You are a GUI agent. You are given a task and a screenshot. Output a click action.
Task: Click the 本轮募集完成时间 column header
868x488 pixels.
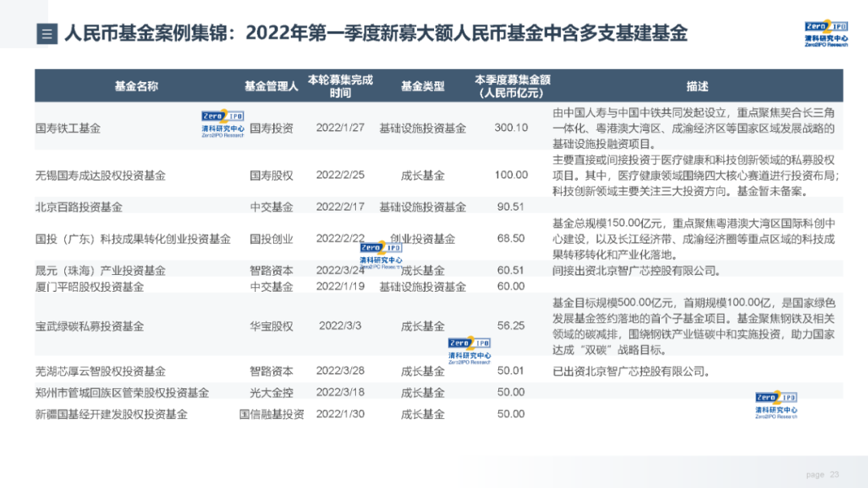pyautogui.click(x=341, y=86)
